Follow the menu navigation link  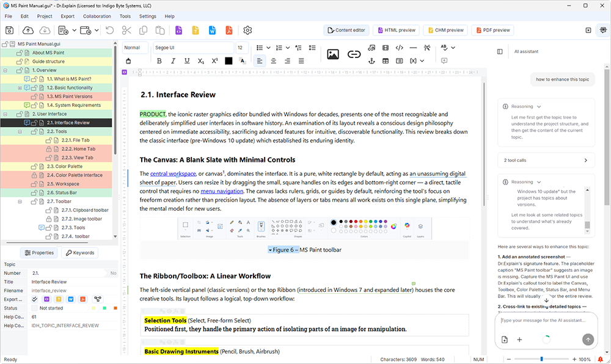point(222,191)
